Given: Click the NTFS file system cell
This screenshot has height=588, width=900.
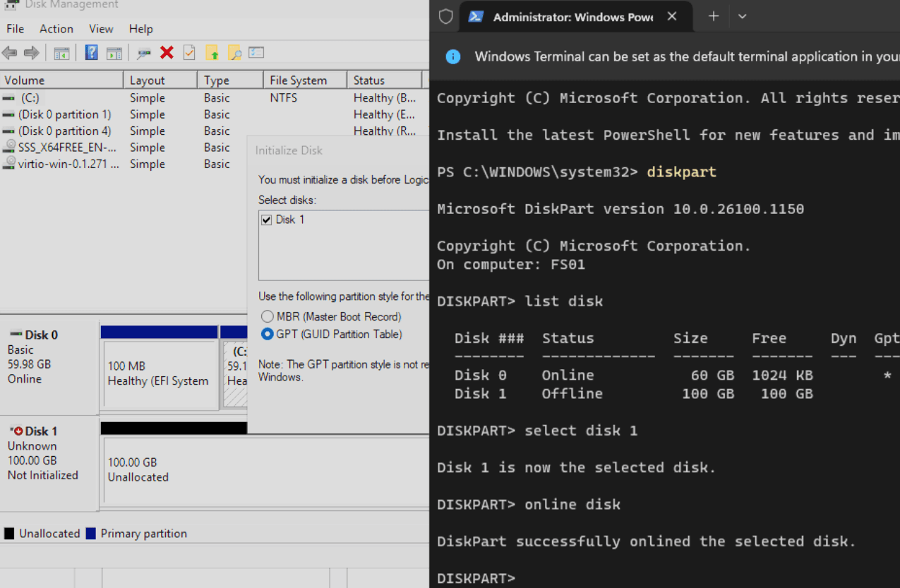Looking at the screenshot, I should (x=283, y=98).
